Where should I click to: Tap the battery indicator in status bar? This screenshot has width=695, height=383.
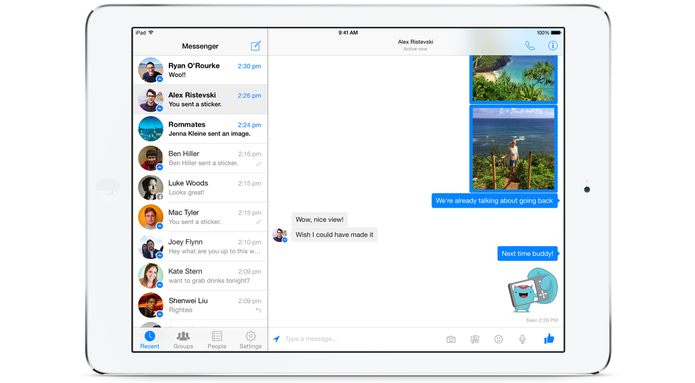click(x=556, y=33)
